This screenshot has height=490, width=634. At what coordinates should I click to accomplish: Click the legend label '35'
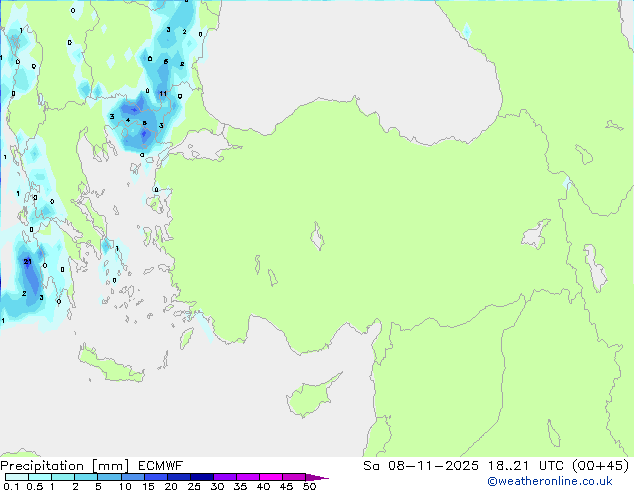240,486
